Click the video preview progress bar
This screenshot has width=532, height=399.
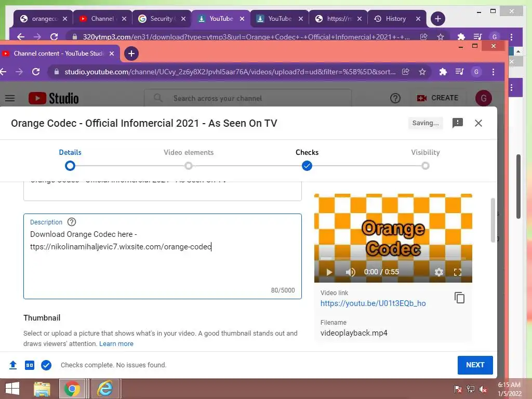tap(393, 259)
